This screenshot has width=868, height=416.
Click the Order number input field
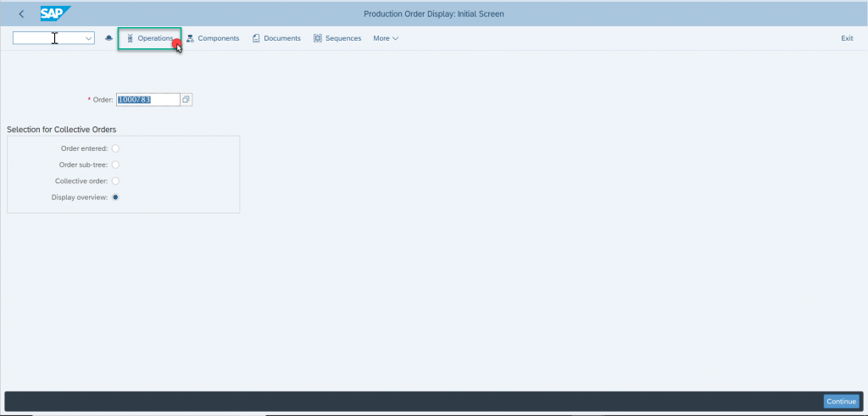(147, 100)
